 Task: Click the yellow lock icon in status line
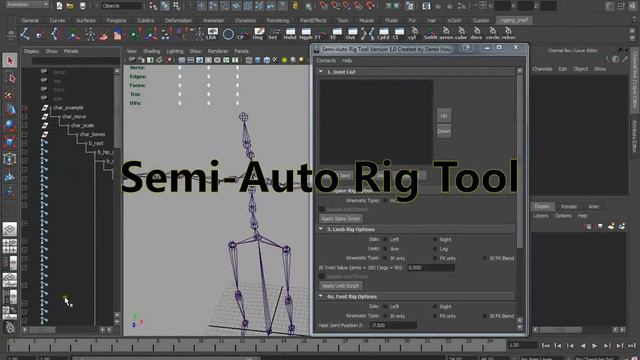click(x=296, y=6)
